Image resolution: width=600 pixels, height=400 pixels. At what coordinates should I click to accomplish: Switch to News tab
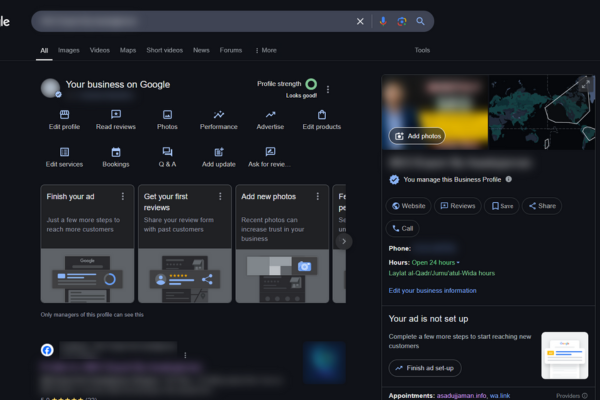(x=201, y=50)
